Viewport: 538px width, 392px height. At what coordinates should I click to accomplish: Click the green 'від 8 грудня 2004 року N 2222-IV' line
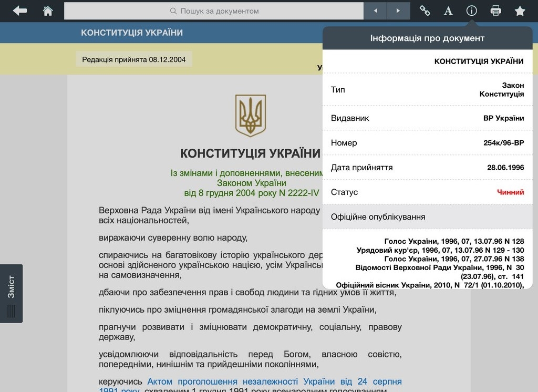[252, 193]
